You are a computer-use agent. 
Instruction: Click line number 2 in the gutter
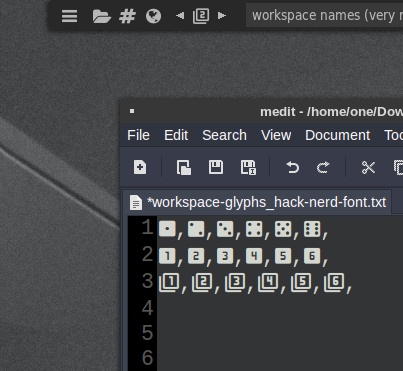(x=147, y=254)
